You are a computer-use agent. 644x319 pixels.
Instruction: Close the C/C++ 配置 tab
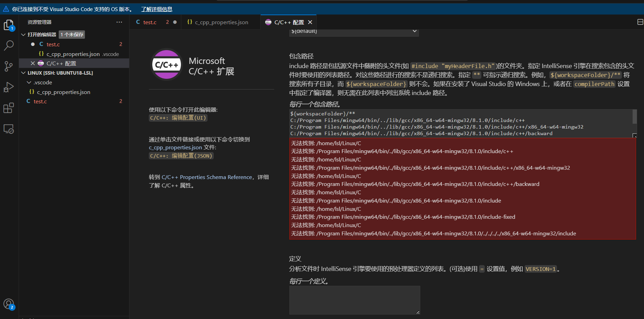coord(310,22)
